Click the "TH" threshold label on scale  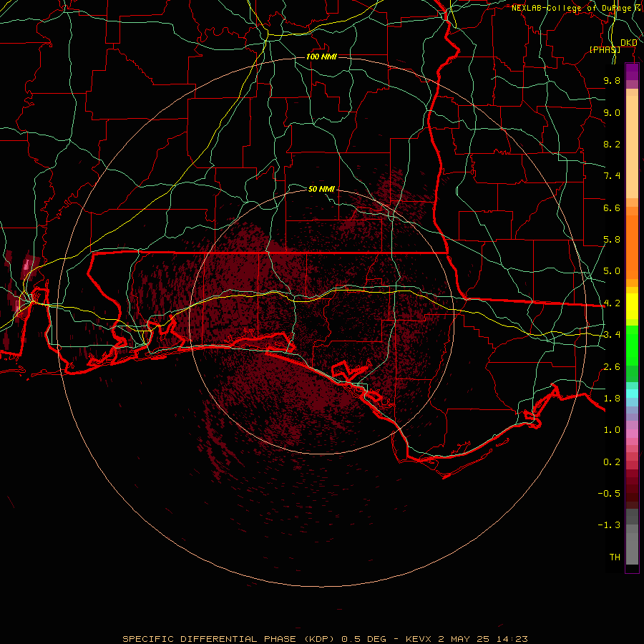click(x=615, y=557)
